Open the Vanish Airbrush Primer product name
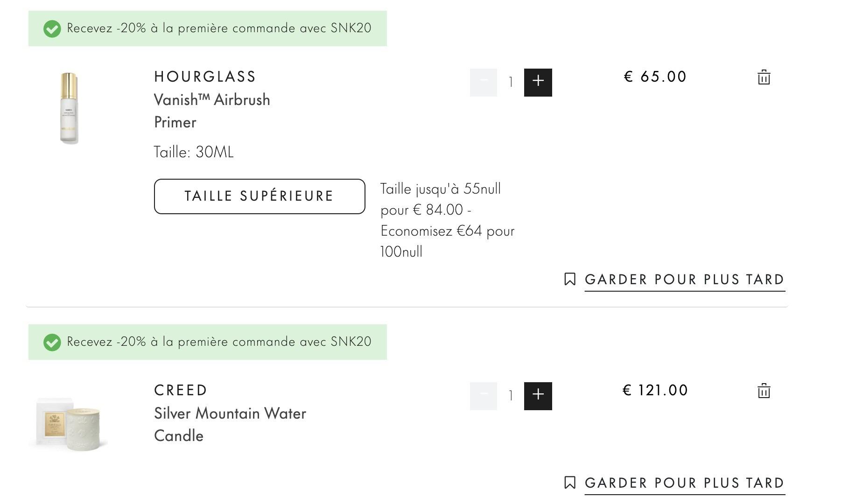Image resolution: width=842 pixels, height=504 pixels. point(212,111)
